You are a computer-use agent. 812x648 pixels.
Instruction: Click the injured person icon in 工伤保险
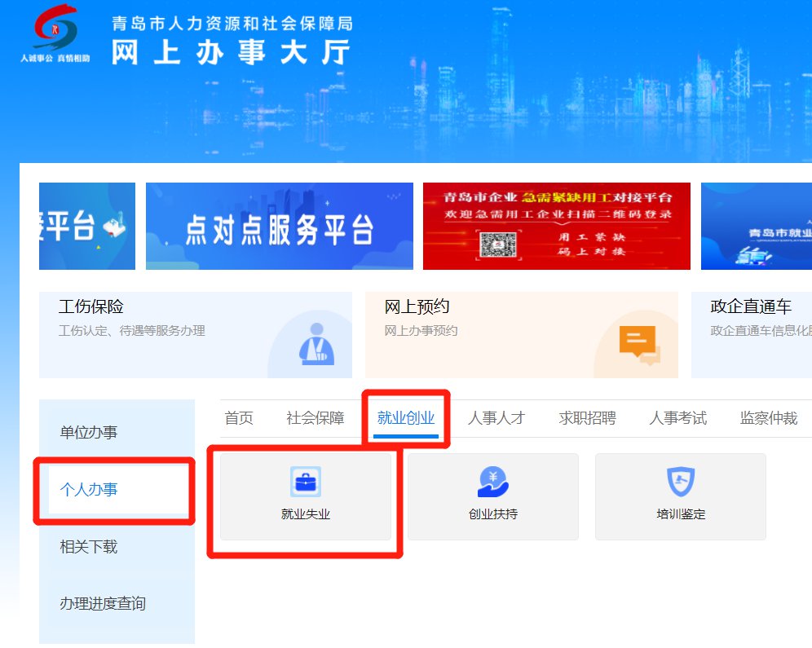(316, 344)
